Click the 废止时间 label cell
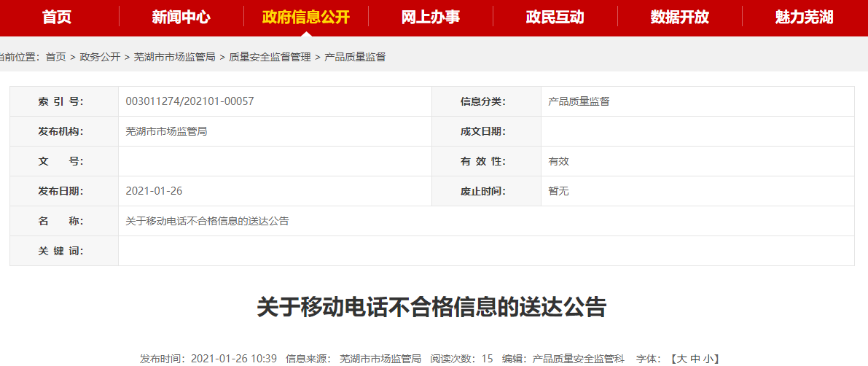Screen dimensions: 868x366 tap(487, 191)
